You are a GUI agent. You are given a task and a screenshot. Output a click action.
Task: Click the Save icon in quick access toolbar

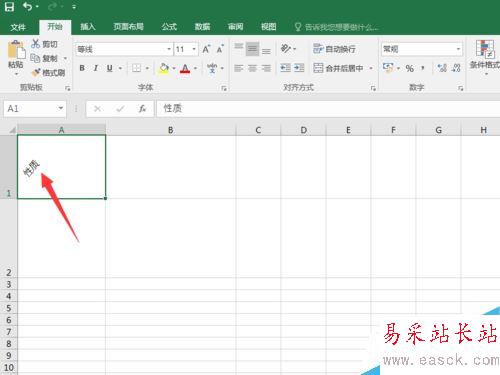9,7
